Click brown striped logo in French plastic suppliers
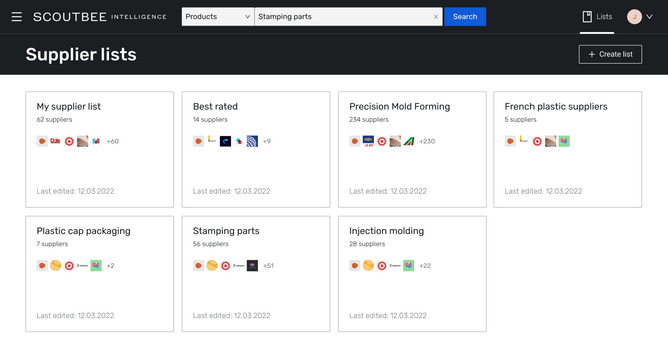668x364 pixels. (550, 141)
